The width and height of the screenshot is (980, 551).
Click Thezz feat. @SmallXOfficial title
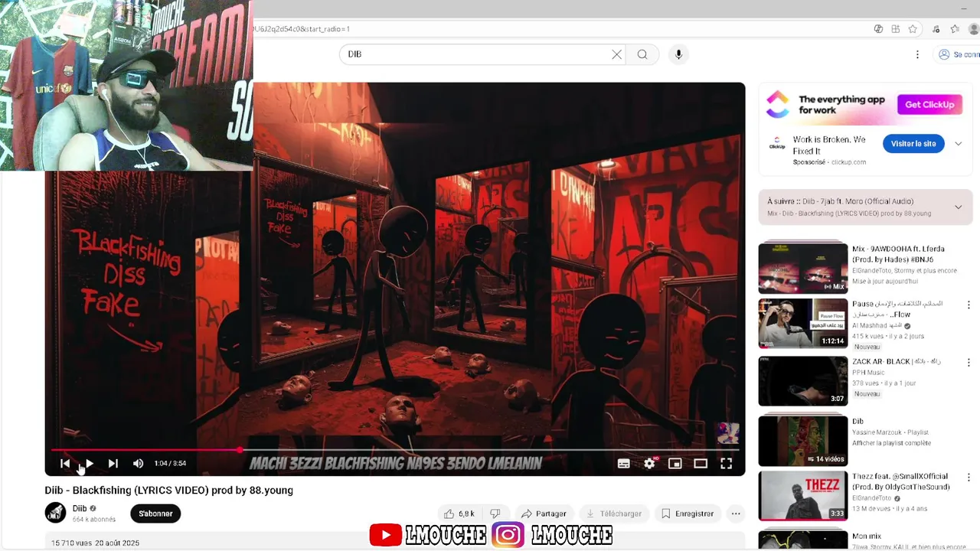pyautogui.click(x=901, y=481)
